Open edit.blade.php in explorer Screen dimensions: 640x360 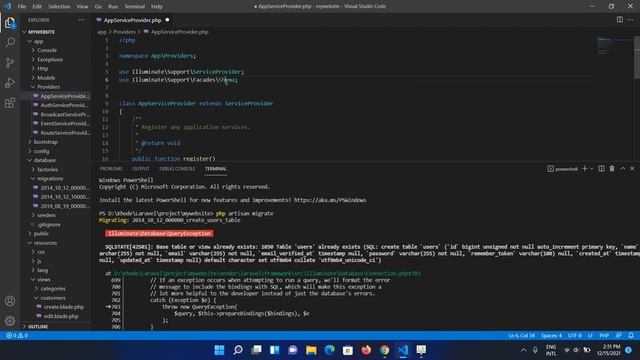[61, 316]
